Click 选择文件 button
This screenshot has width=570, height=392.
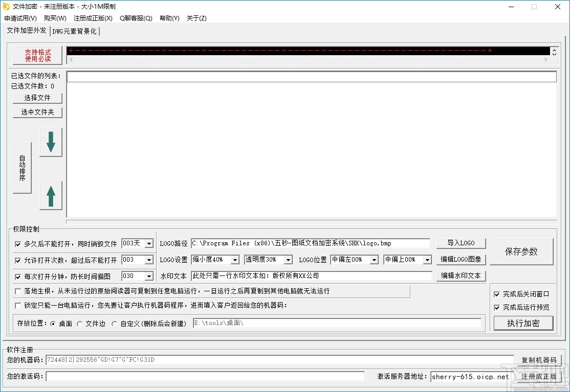point(37,98)
